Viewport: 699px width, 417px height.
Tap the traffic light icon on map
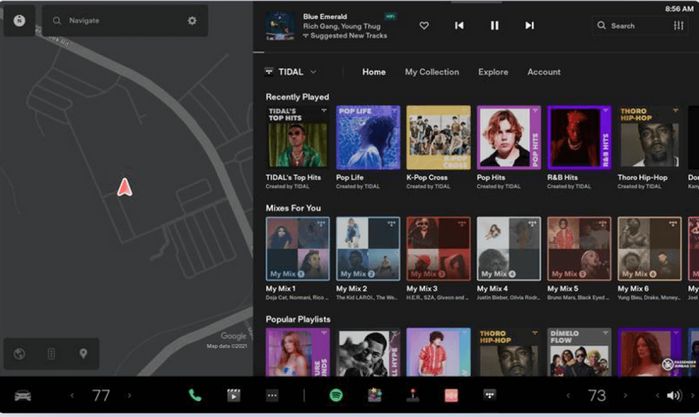tap(51, 354)
